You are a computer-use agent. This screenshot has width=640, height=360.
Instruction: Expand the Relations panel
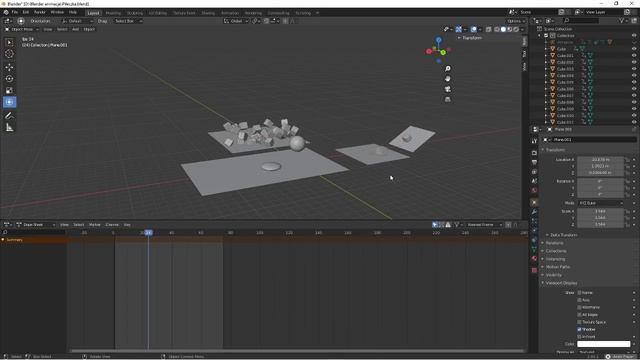point(554,243)
